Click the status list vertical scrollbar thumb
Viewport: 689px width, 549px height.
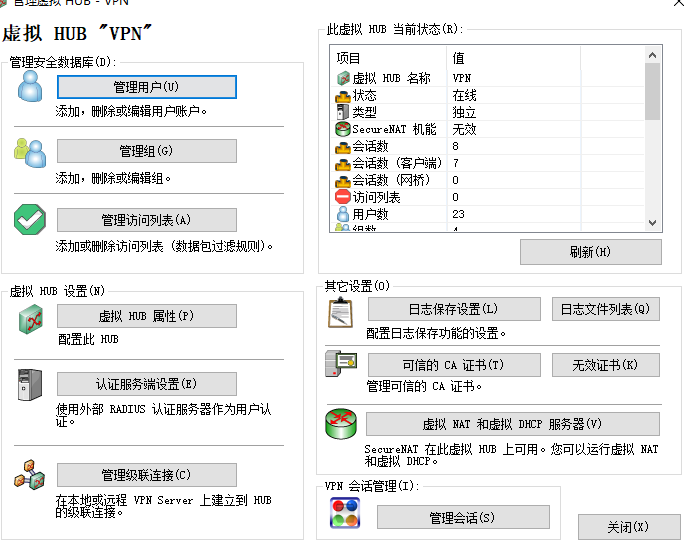click(x=653, y=91)
